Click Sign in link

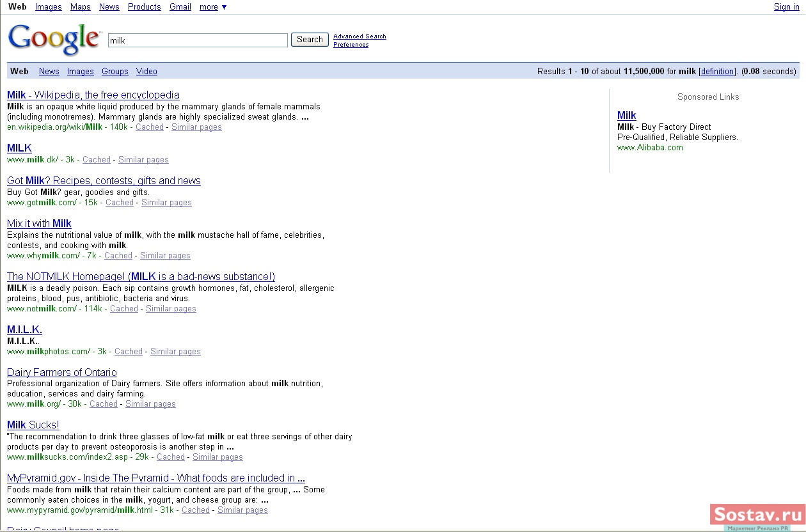click(x=786, y=7)
